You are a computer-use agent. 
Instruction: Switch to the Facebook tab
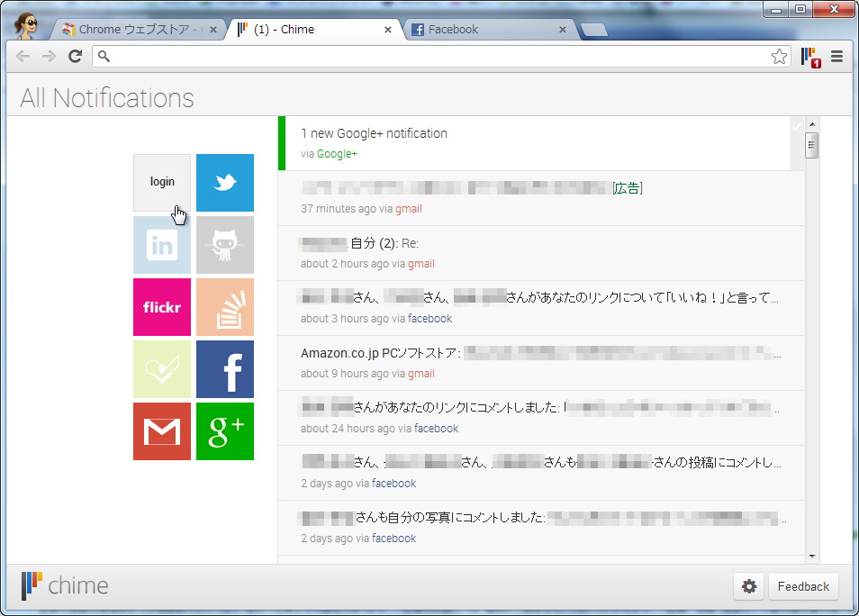pos(489,30)
